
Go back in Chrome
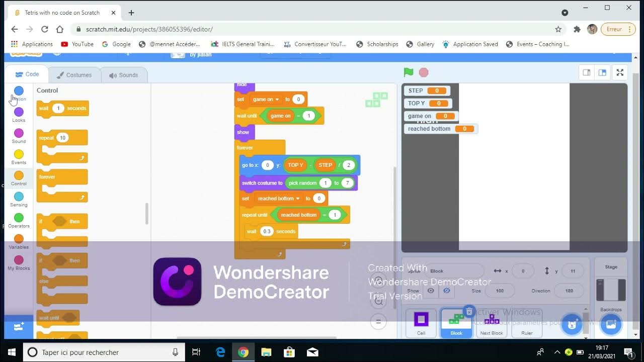(x=15, y=29)
